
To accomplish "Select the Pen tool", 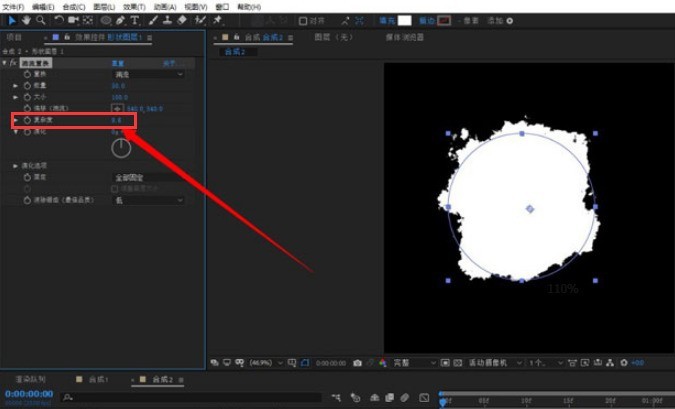I will [120, 20].
